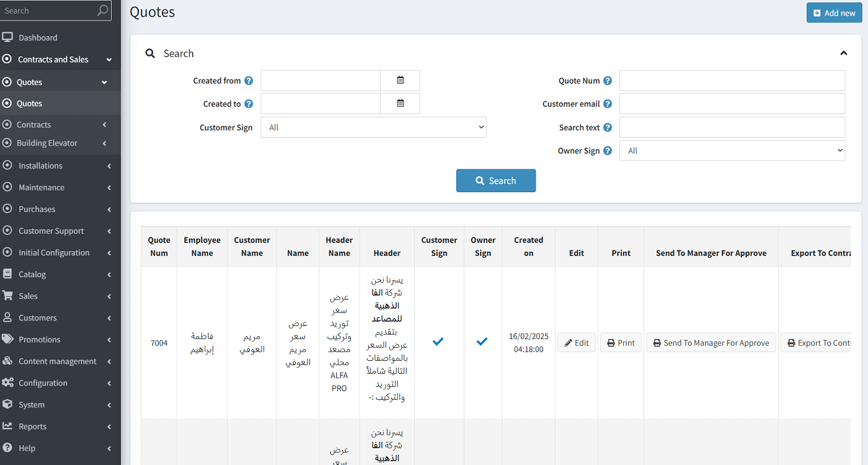The width and height of the screenshot is (868, 465).
Task: Click the Customer email input field
Action: (x=732, y=104)
